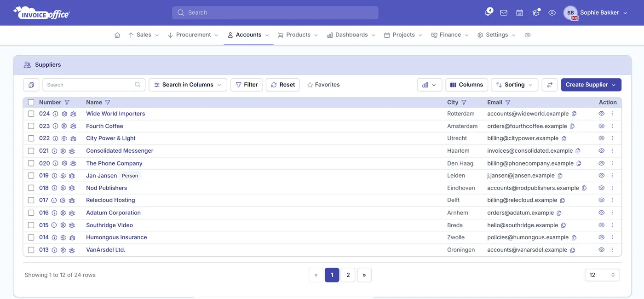Open the calendar icon in header
The height and width of the screenshot is (299, 644).
pyautogui.click(x=520, y=13)
